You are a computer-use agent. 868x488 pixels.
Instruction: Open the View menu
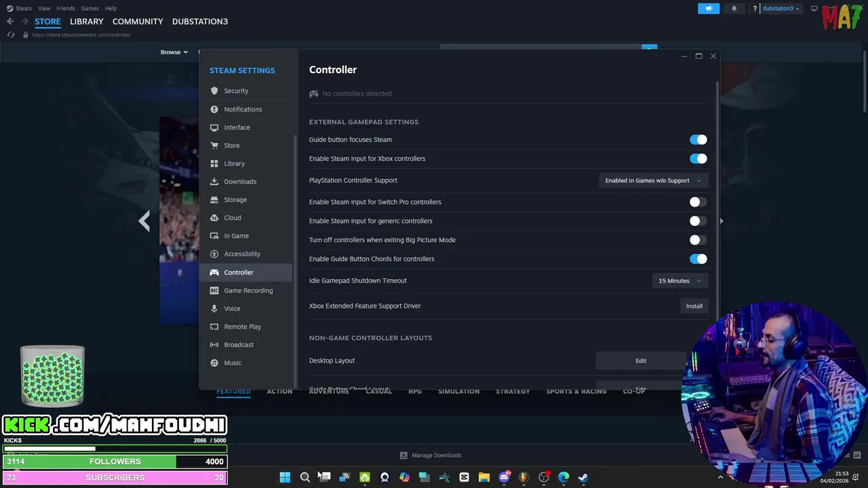pyautogui.click(x=44, y=8)
